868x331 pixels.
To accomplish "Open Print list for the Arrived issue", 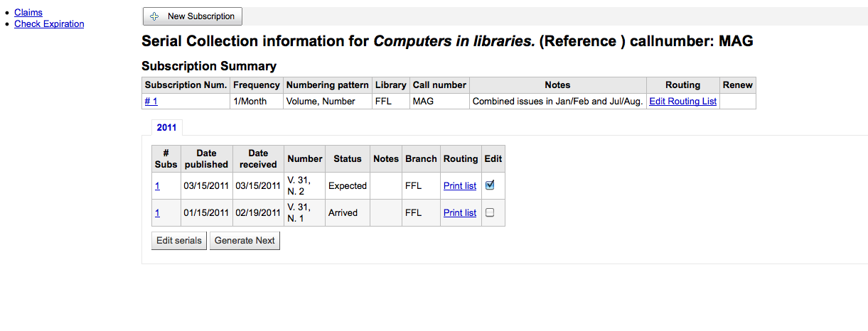I will [459, 213].
